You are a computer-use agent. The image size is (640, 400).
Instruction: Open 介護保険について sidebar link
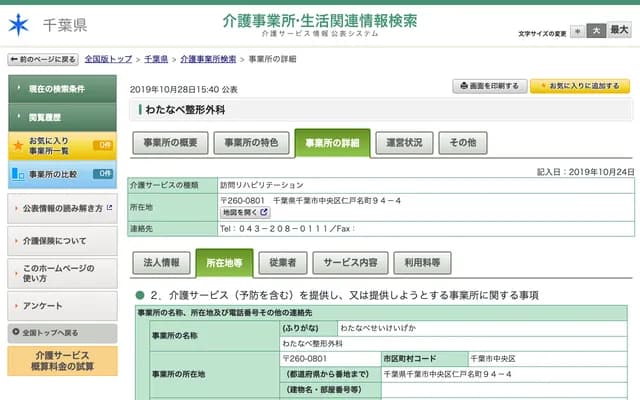pyautogui.click(x=62, y=241)
